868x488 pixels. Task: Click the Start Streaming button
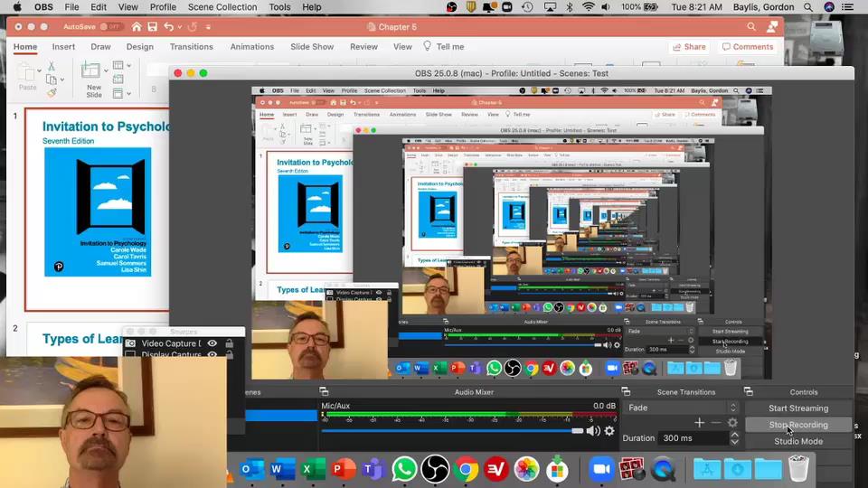(x=798, y=408)
